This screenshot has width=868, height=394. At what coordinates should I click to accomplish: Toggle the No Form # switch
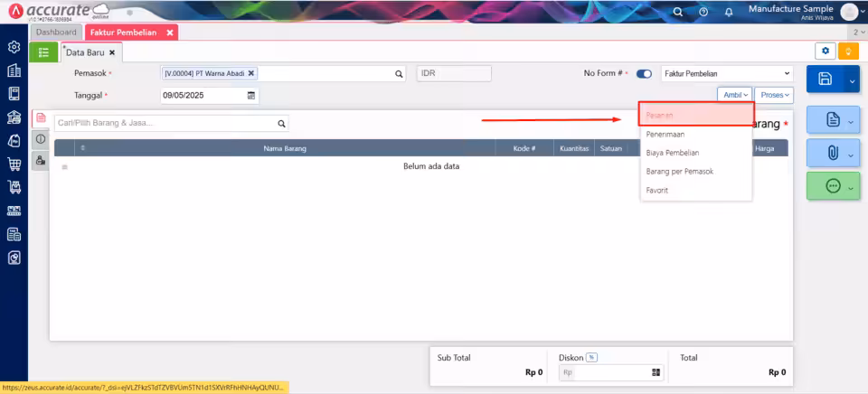point(644,73)
